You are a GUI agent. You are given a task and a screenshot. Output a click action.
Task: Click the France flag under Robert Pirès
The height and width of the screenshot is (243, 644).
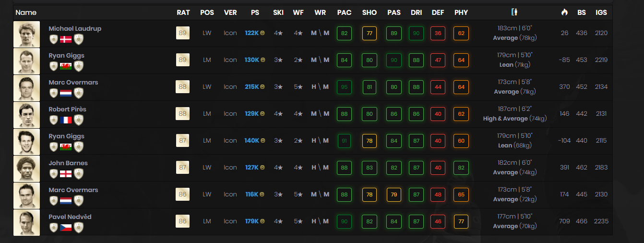(x=66, y=120)
